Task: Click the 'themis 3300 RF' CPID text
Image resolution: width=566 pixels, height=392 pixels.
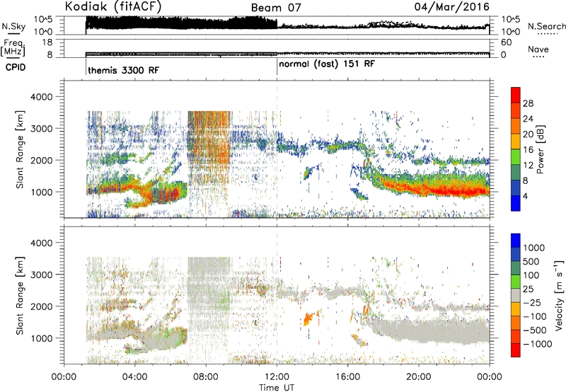Action: coord(123,70)
